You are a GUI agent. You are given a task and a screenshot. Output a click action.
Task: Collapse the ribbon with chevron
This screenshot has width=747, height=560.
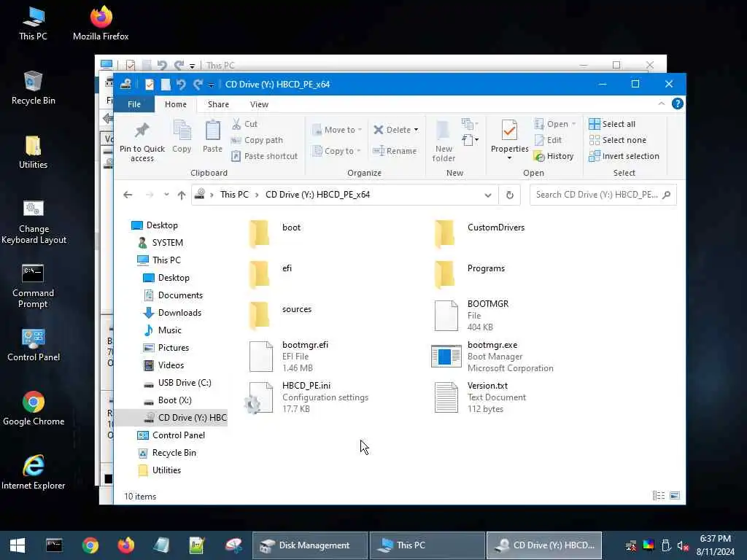pyautogui.click(x=661, y=104)
